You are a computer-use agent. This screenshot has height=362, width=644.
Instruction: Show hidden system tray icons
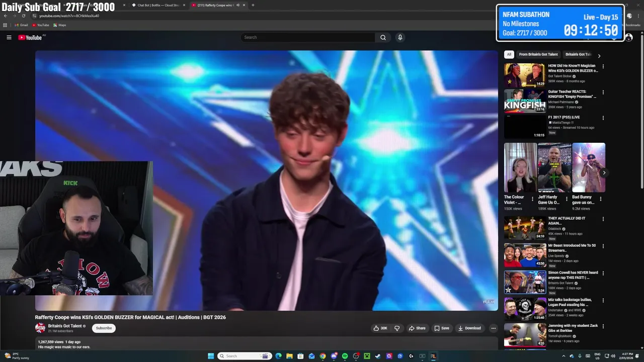point(563,356)
